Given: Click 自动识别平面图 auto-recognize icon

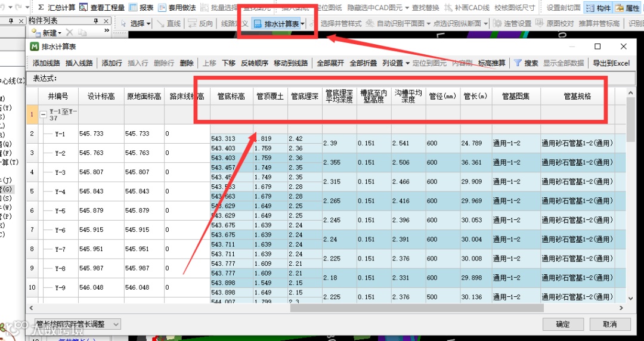Looking at the screenshot, I should click(370, 23).
